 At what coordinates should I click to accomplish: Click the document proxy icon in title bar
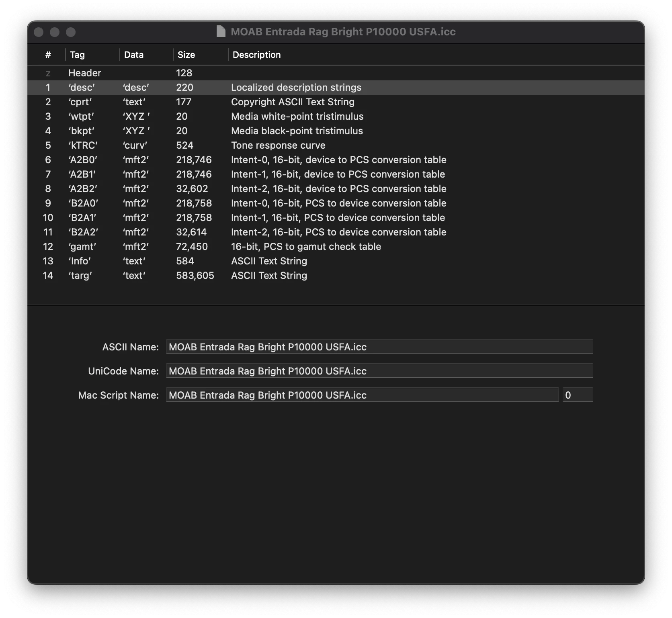coord(221,31)
